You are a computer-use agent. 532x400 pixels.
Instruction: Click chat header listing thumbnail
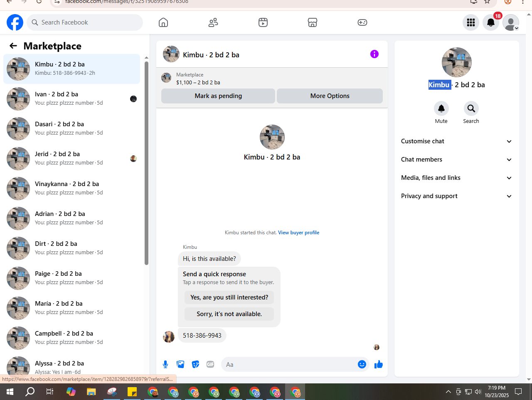click(x=171, y=54)
